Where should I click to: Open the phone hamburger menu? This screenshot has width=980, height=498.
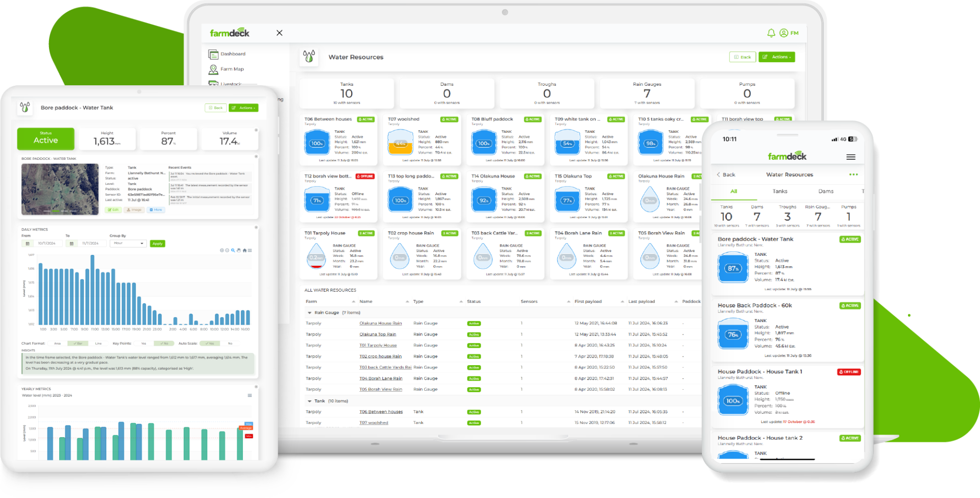tap(851, 157)
